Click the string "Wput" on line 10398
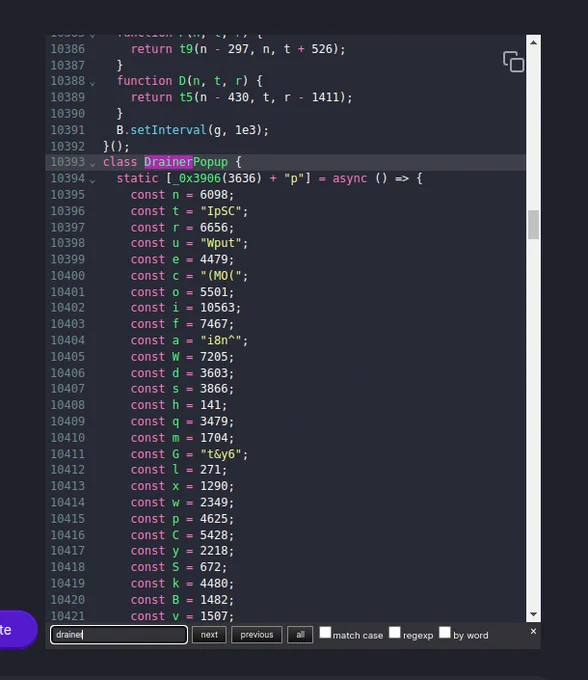The width and height of the screenshot is (588, 680). 221,243
